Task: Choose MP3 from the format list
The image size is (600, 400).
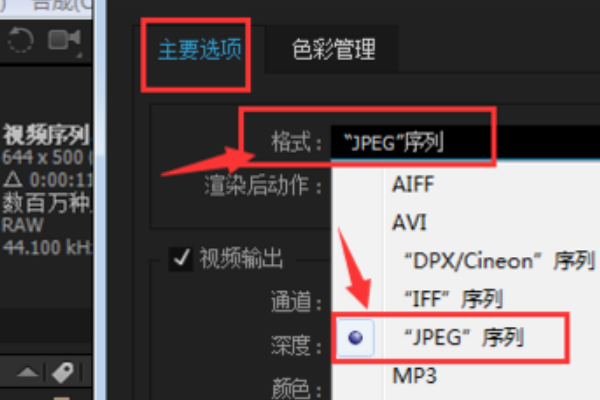Action: click(x=414, y=376)
